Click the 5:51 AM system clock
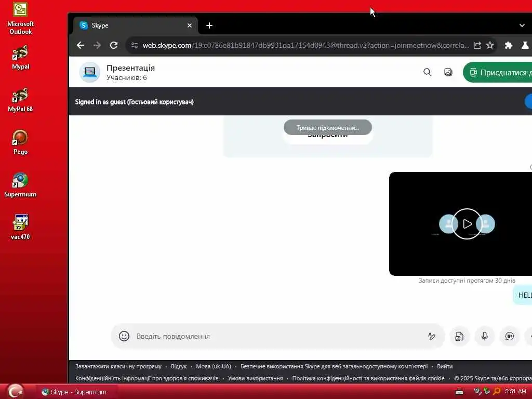This screenshot has width=532, height=399. tap(515, 392)
